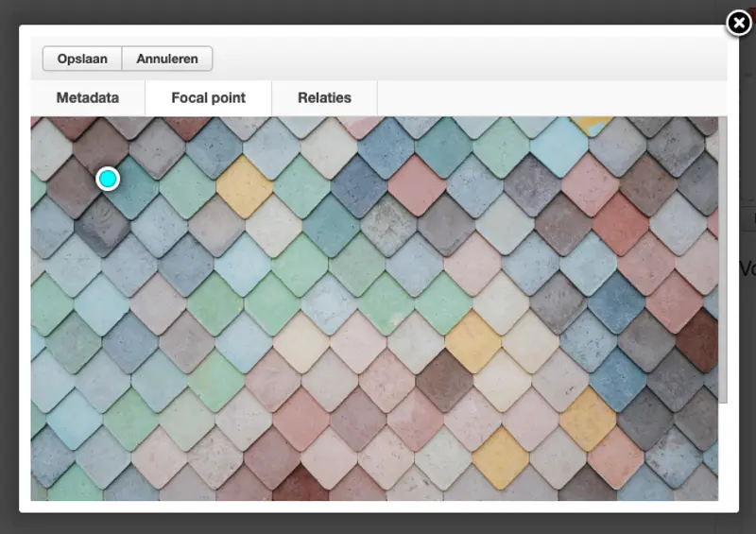Click the Opslaan button

point(82,59)
